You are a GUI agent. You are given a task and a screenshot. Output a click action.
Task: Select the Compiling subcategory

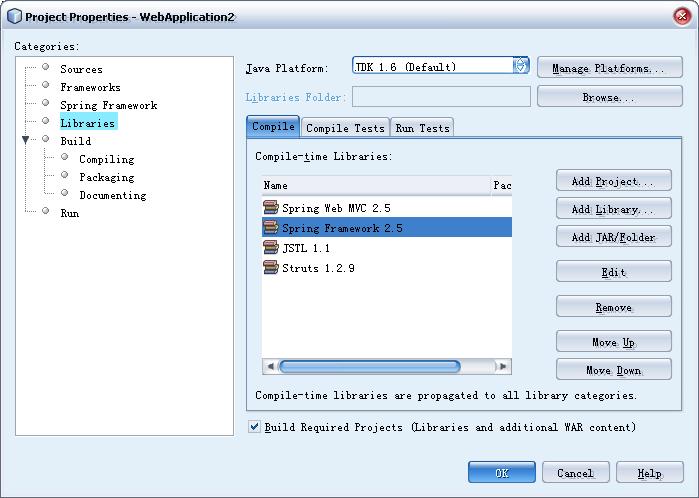coord(107,160)
